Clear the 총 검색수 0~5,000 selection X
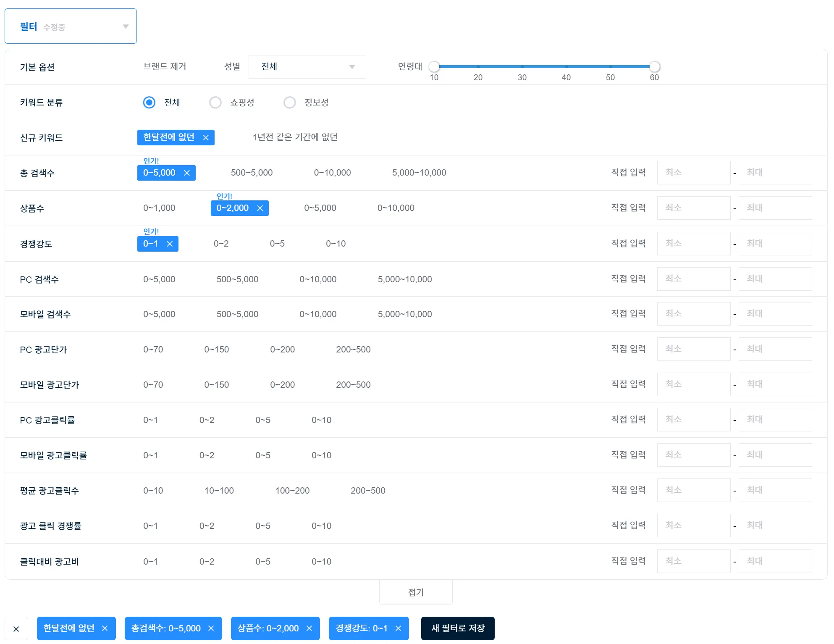834x644 pixels. coord(187,173)
